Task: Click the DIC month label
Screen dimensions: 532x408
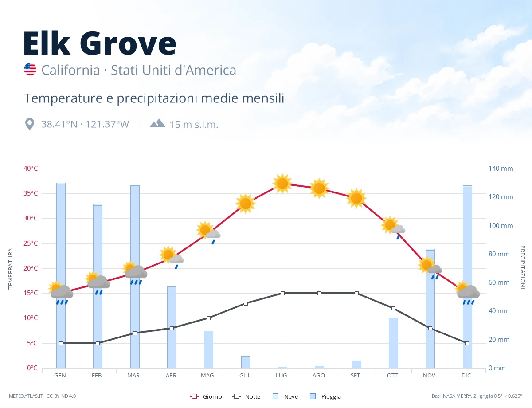Action: coord(466,375)
